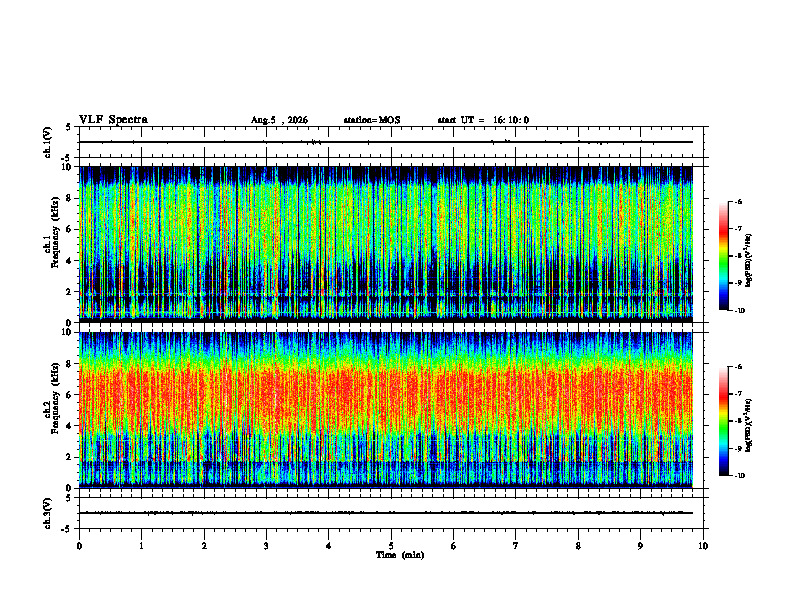
Task: Click the ch.1 voltage waveform trace
Action: [386, 142]
